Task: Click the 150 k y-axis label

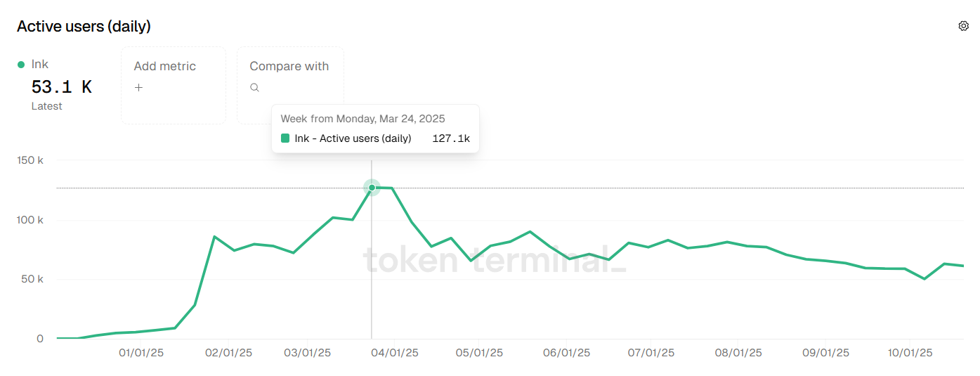Action: pyautogui.click(x=30, y=160)
